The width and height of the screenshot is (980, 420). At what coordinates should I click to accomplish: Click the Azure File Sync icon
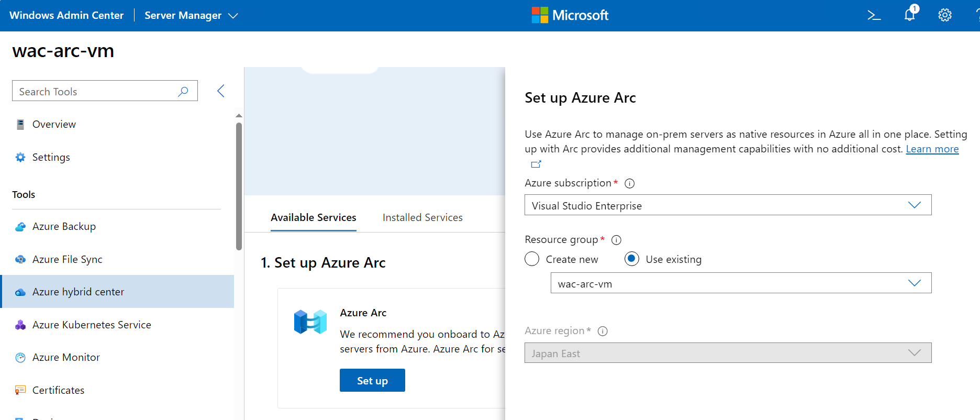[20, 259]
